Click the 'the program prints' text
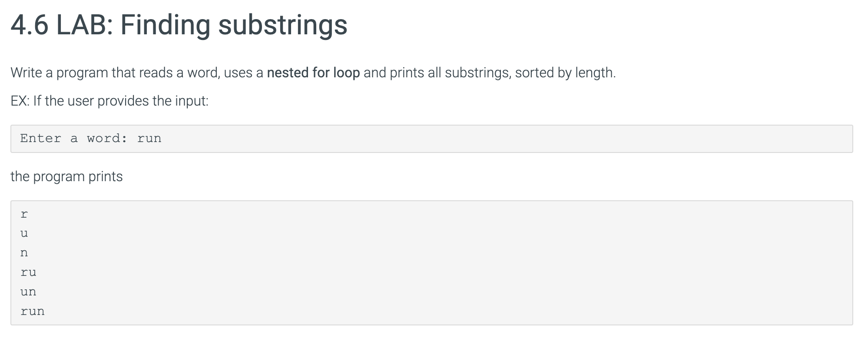Viewport: 868px width, 338px height. [66, 176]
